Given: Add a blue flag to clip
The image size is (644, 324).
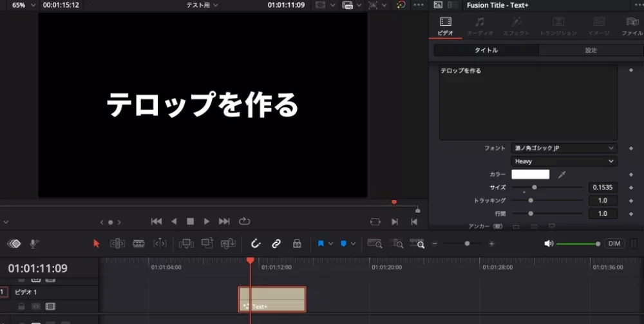Looking at the screenshot, I should 321,243.
